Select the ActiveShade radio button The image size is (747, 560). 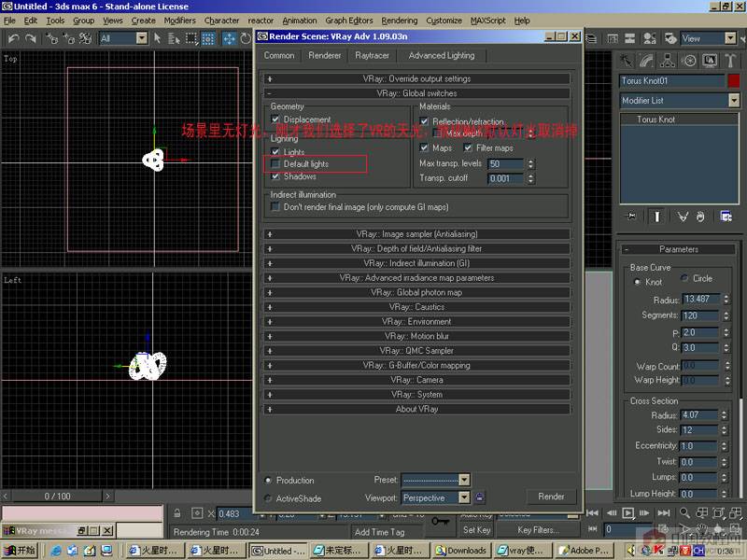point(268,498)
